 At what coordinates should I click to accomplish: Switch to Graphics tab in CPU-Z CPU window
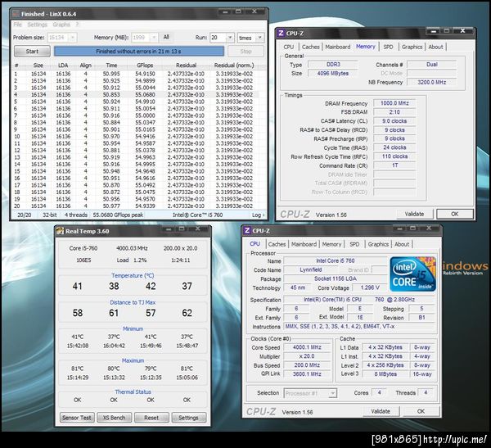pyautogui.click(x=378, y=244)
